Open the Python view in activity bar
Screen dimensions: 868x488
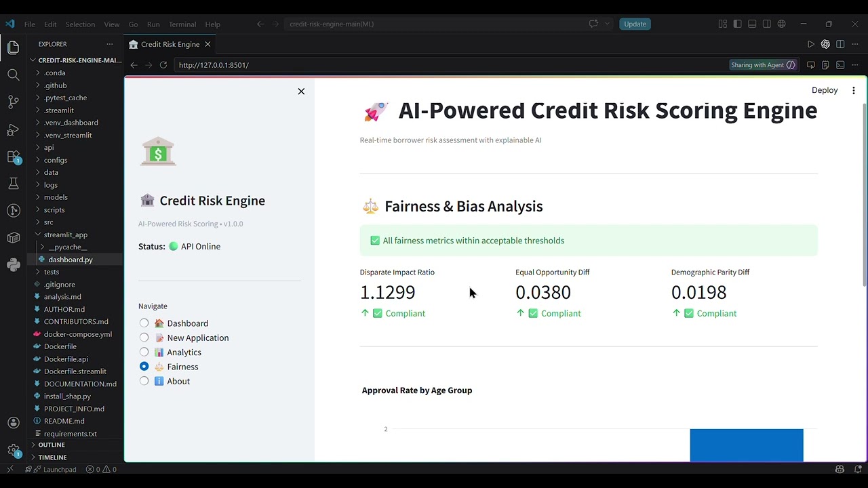tap(13, 265)
